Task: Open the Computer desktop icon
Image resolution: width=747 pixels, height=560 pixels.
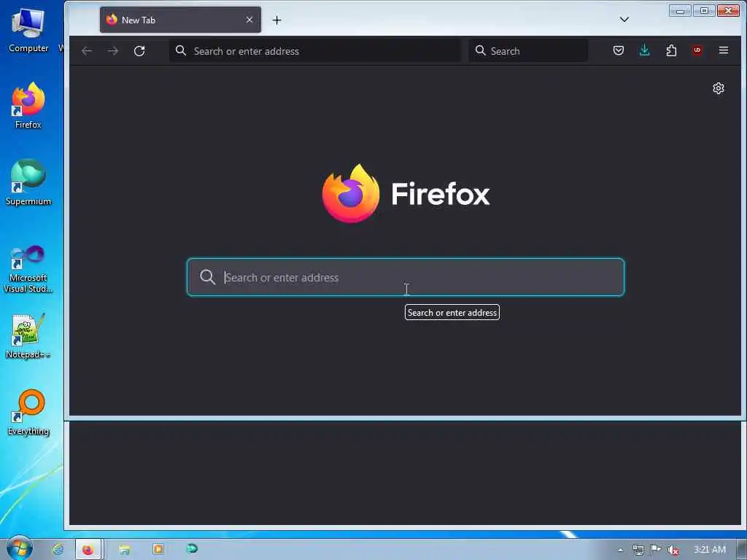Action: point(28,30)
